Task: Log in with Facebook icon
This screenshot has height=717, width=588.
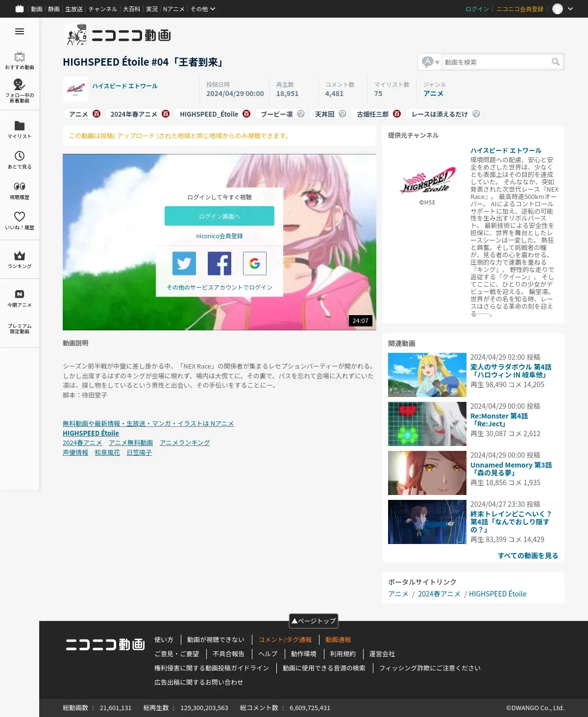Action: pos(220,264)
